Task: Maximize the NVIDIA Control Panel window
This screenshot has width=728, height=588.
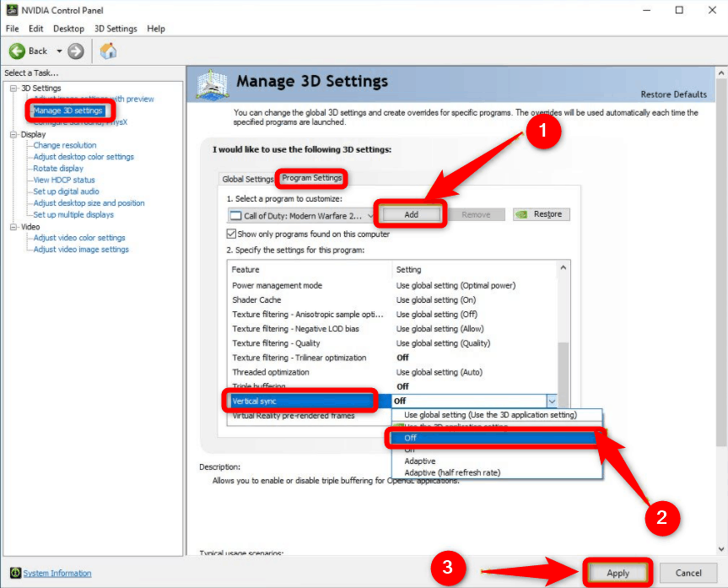Action: click(679, 10)
